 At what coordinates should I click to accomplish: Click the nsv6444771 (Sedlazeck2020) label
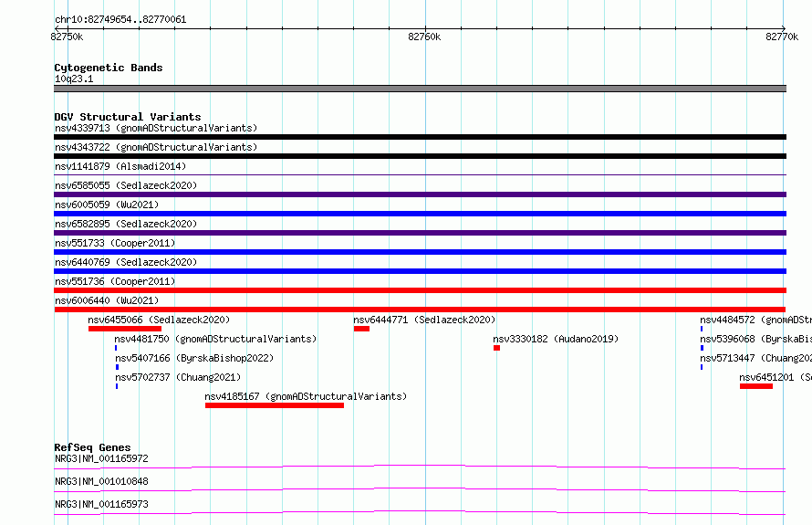(424, 320)
